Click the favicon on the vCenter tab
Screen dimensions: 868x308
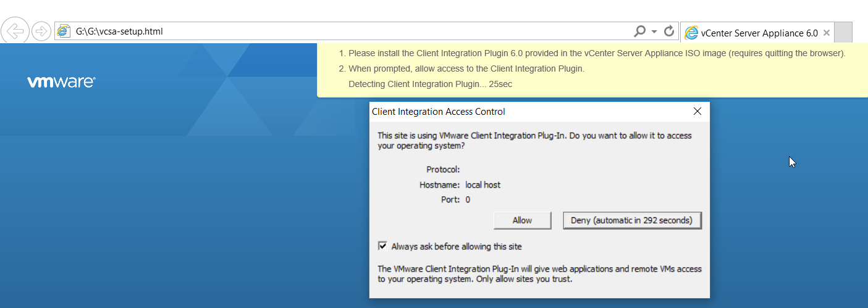tap(691, 33)
